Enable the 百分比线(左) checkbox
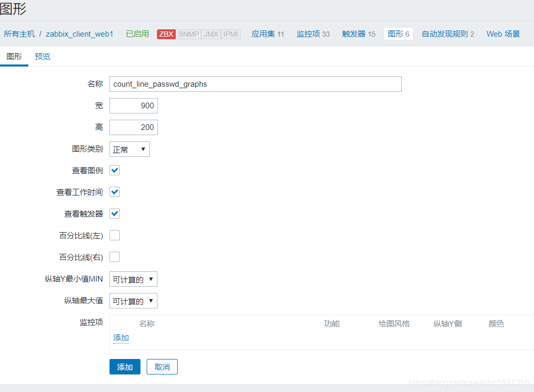Screen dimensions: 534x392 [x=115, y=235]
